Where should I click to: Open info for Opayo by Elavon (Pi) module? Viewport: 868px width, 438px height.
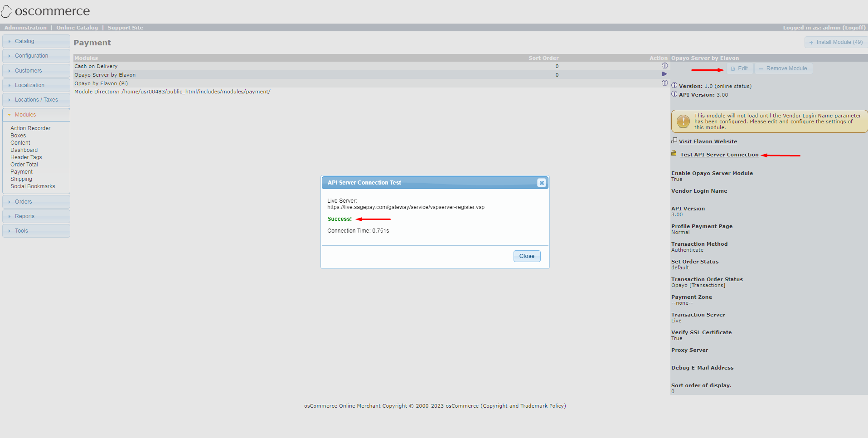tap(664, 83)
